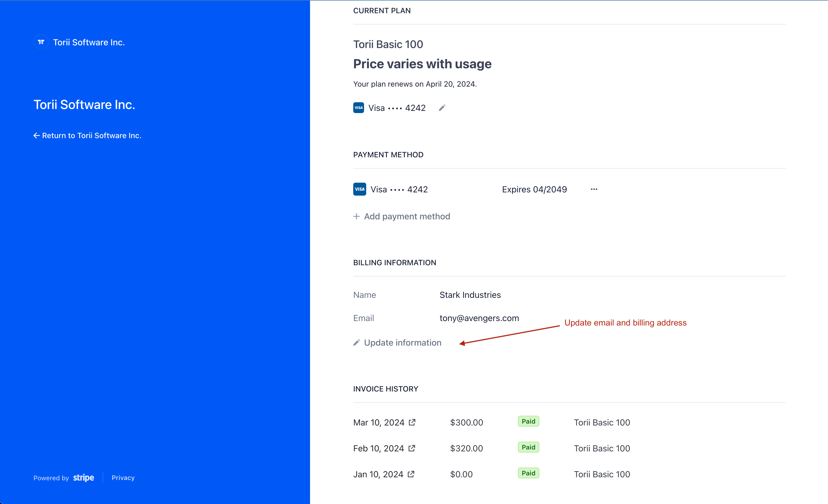Click Powered by text in footer

coord(51,478)
